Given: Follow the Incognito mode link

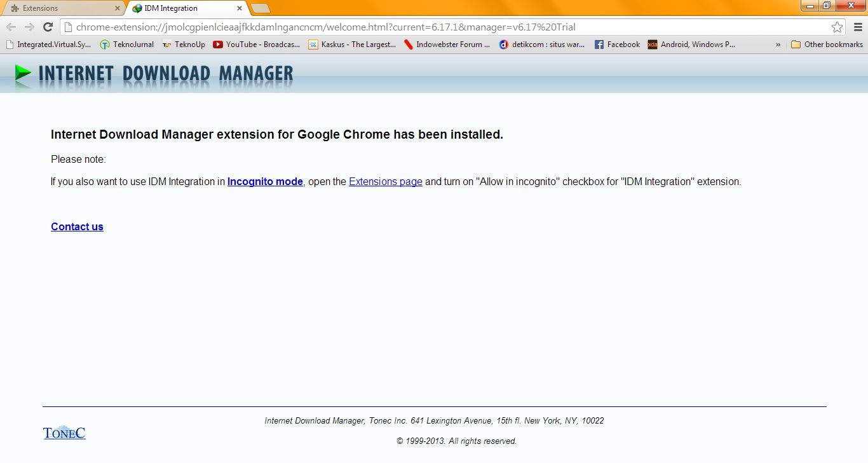Looking at the screenshot, I should tap(265, 182).
